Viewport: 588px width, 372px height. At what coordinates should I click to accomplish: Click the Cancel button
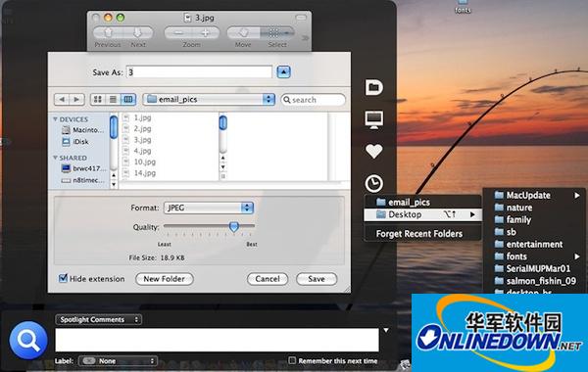point(268,279)
